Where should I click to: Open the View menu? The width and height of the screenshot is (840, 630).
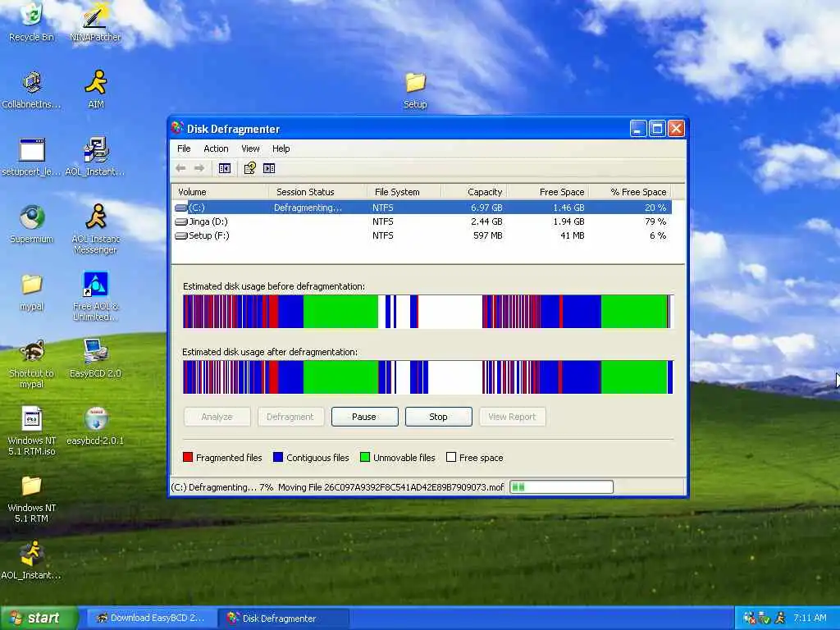tap(250, 148)
